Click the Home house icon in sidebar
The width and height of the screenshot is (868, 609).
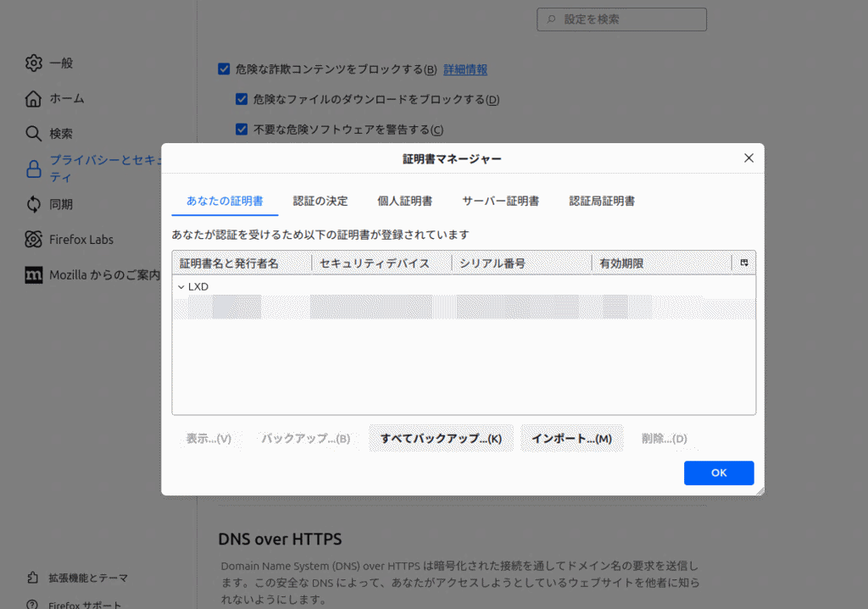click(x=33, y=98)
